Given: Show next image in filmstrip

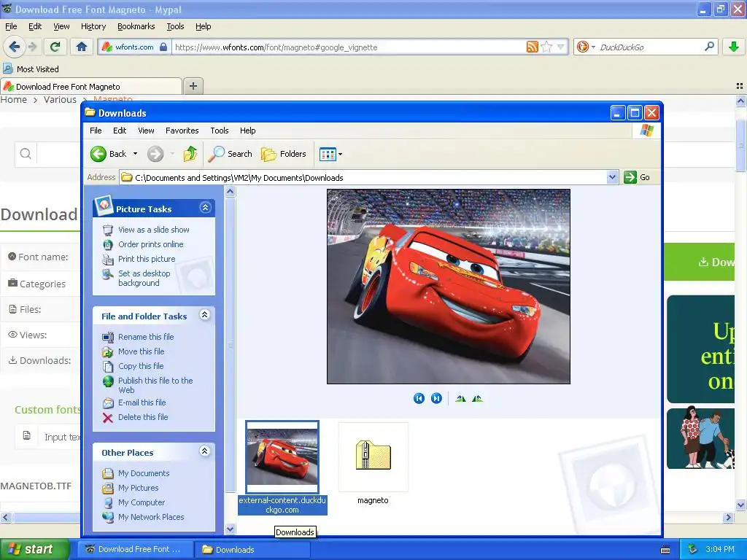Looking at the screenshot, I should tap(436, 398).
